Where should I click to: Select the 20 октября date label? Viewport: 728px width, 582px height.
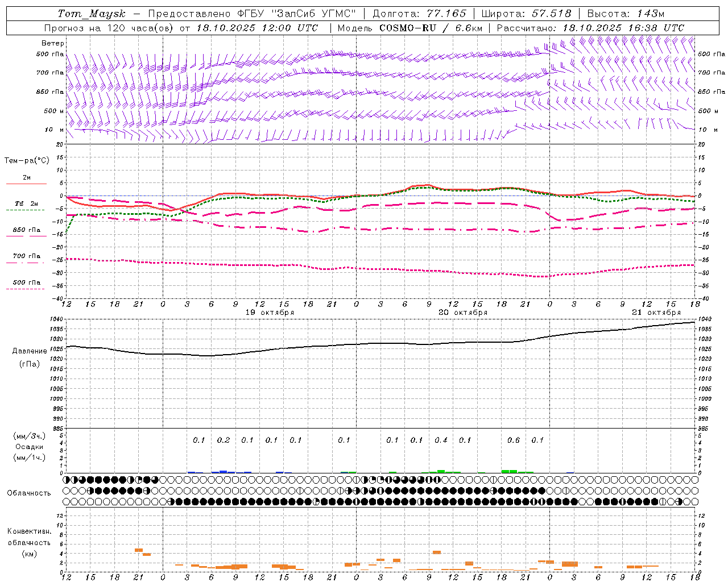(463, 313)
